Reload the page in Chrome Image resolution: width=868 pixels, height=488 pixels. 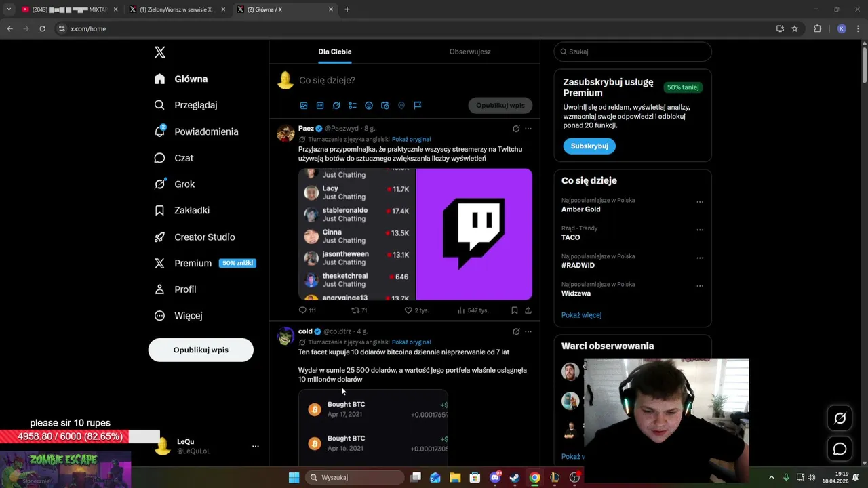click(42, 28)
